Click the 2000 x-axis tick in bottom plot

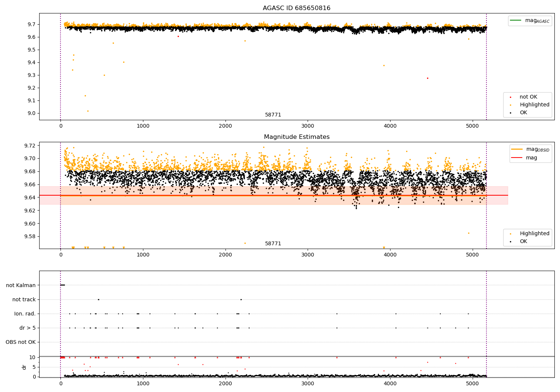point(225,384)
